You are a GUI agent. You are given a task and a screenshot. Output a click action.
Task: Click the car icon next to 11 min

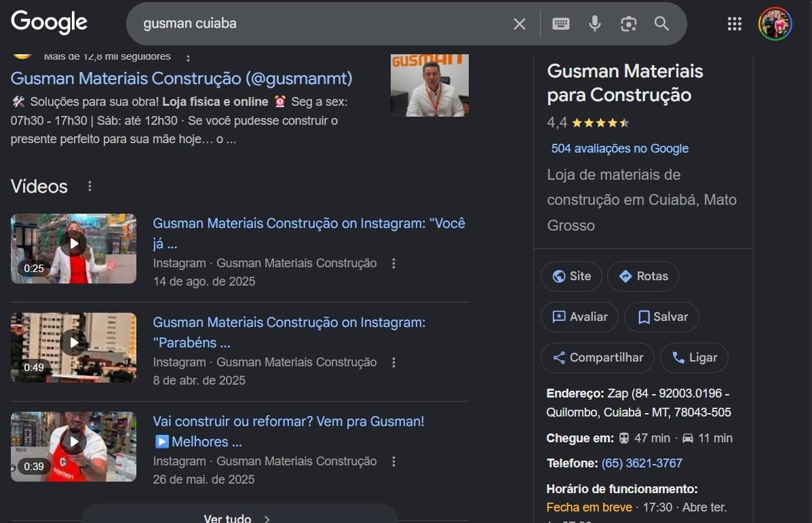click(687, 438)
